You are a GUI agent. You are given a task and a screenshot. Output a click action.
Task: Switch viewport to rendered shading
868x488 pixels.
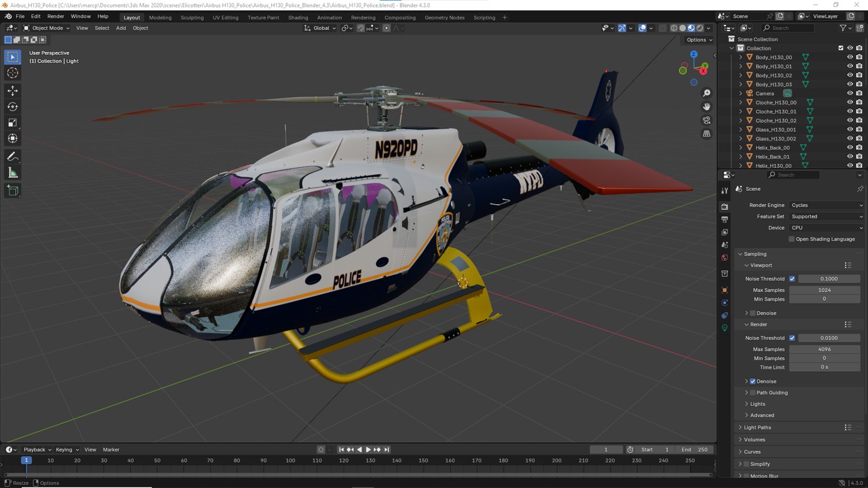[700, 28]
